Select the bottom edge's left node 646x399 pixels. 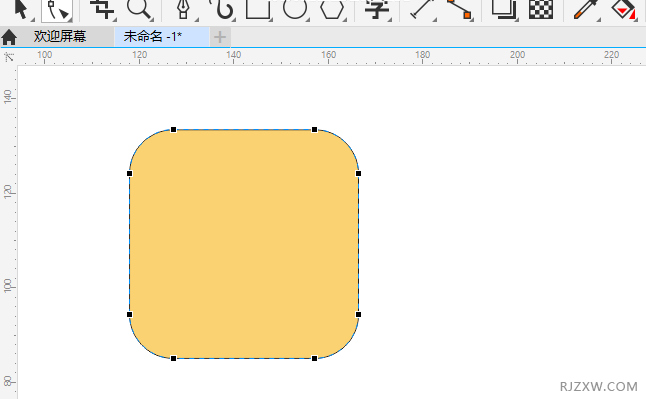pyautogui.click(x=173, y=359)
